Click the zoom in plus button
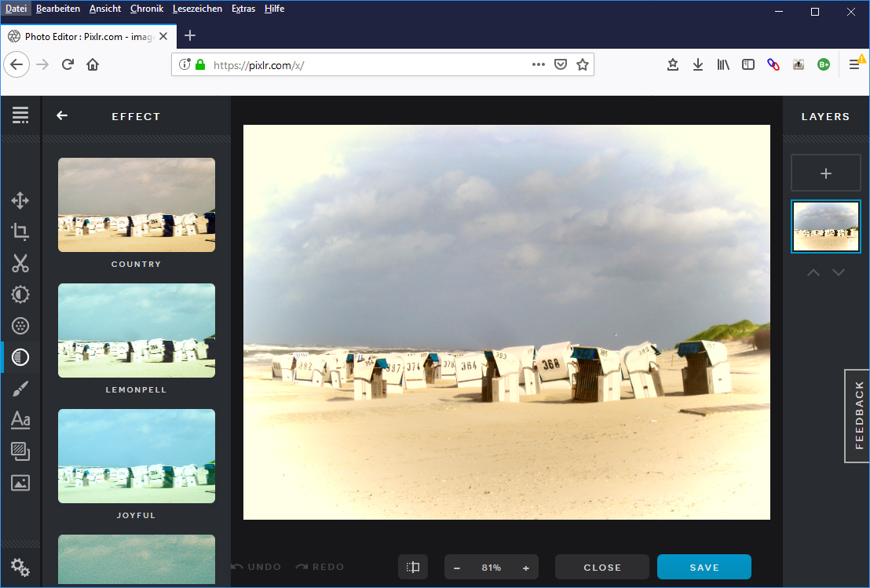The height and width of the screenshot is (588, 870). click(525, 568)
